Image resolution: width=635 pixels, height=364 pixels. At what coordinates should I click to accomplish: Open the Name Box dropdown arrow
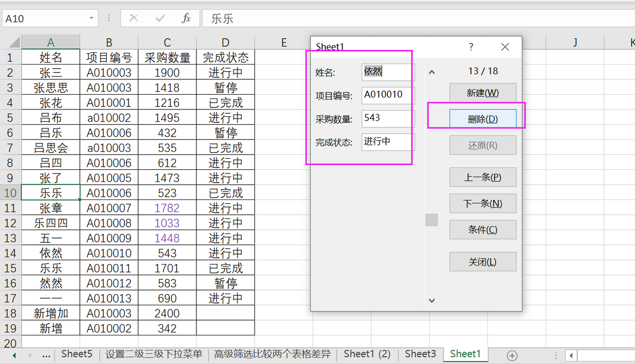click(x=92, y=19)
